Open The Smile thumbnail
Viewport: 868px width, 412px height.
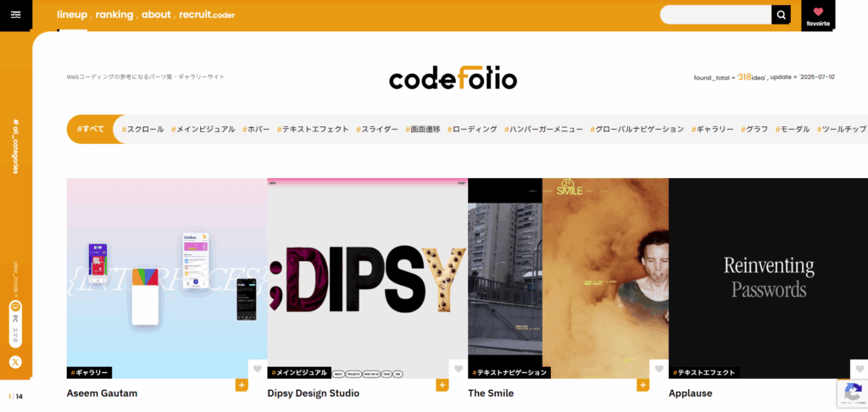click(x=568, y=278)
